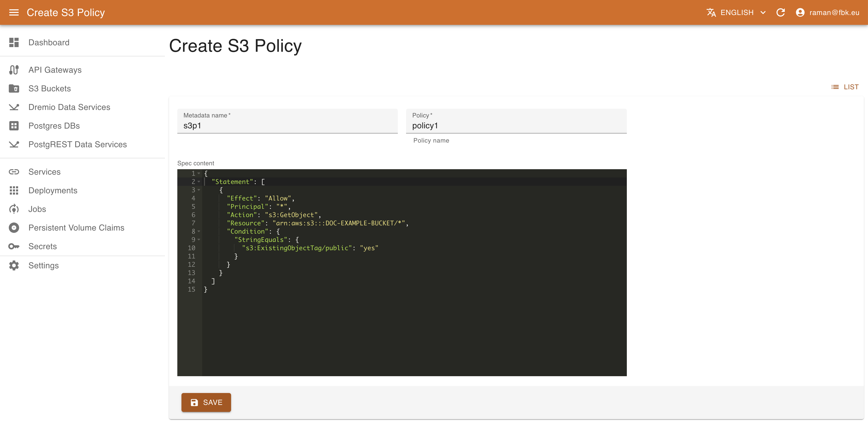Select the Dashboard icon in the sidebar
This screenshot has height=430, width=868.
pos(14,42)
